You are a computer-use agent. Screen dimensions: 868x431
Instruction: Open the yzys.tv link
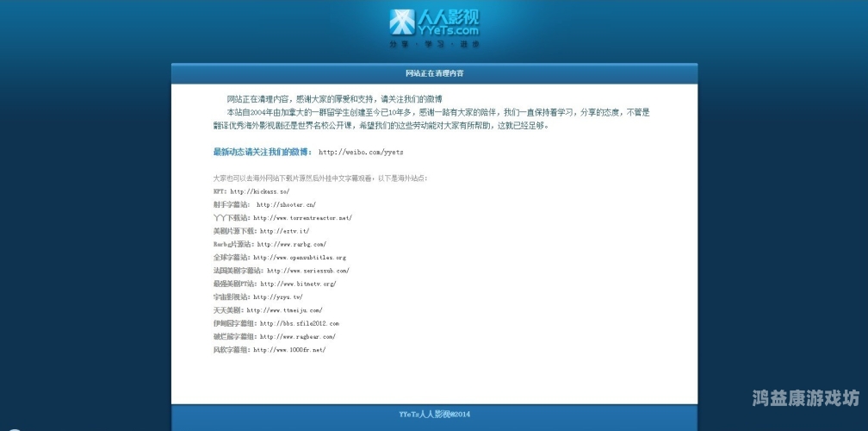click(278, 297)
